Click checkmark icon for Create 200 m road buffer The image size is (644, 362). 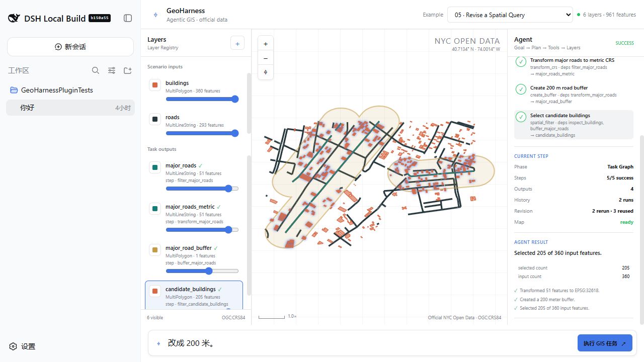click(x=521, y=89)
